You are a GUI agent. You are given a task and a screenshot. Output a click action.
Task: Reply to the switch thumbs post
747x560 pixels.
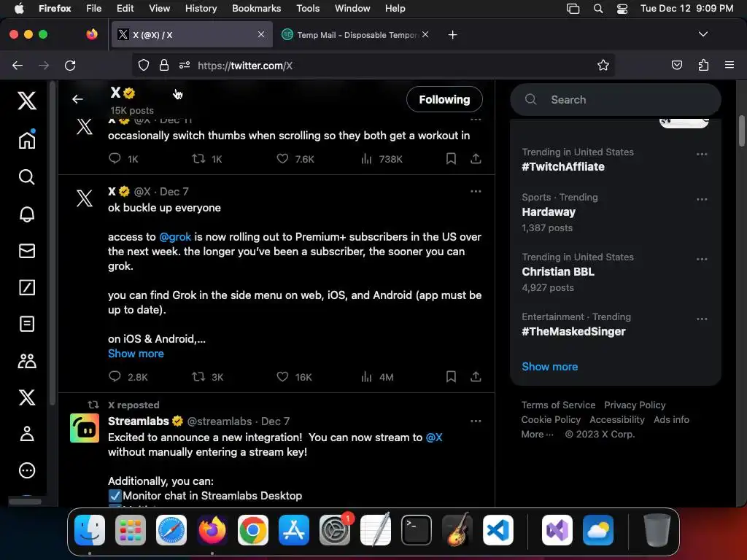[x=115, y=158]
